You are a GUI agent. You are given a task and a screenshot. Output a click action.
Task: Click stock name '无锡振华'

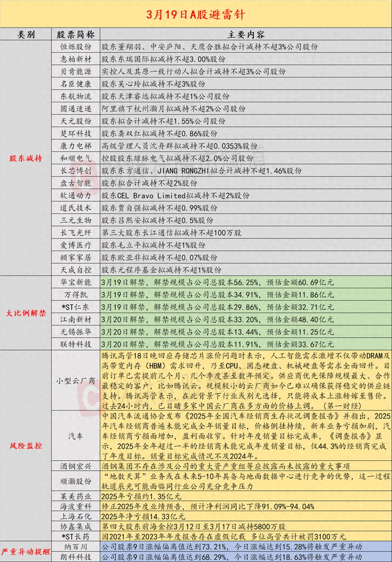75,332
